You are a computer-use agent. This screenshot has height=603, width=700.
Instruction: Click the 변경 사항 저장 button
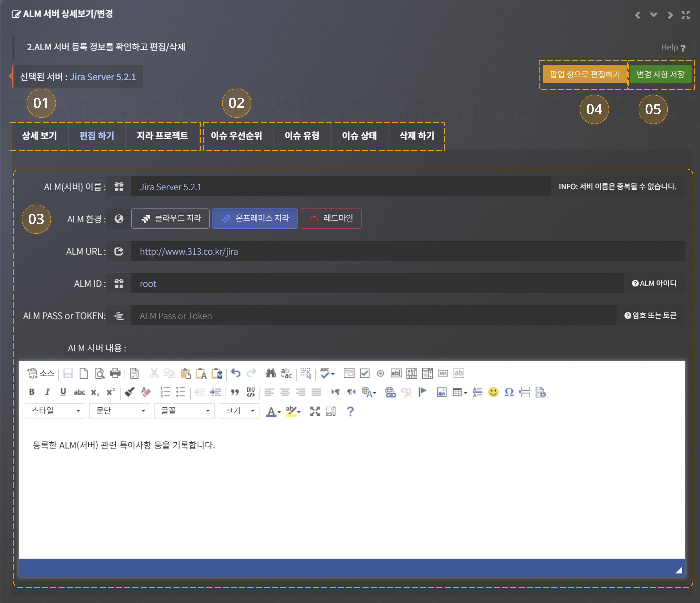click(x=661, y=74)
